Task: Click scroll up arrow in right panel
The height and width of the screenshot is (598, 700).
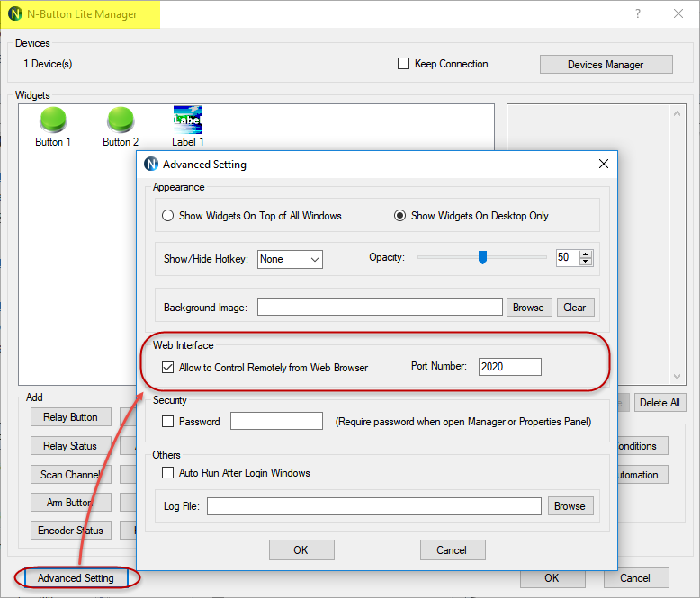Action: [677, 113]
